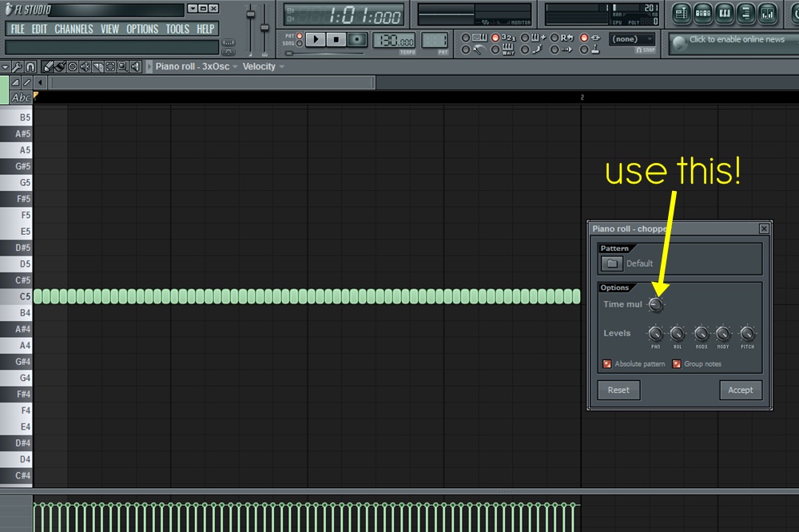The width and height of the screenshot is (799, 532).
Task: Select the Slice tool
Action: pos(97,66)
